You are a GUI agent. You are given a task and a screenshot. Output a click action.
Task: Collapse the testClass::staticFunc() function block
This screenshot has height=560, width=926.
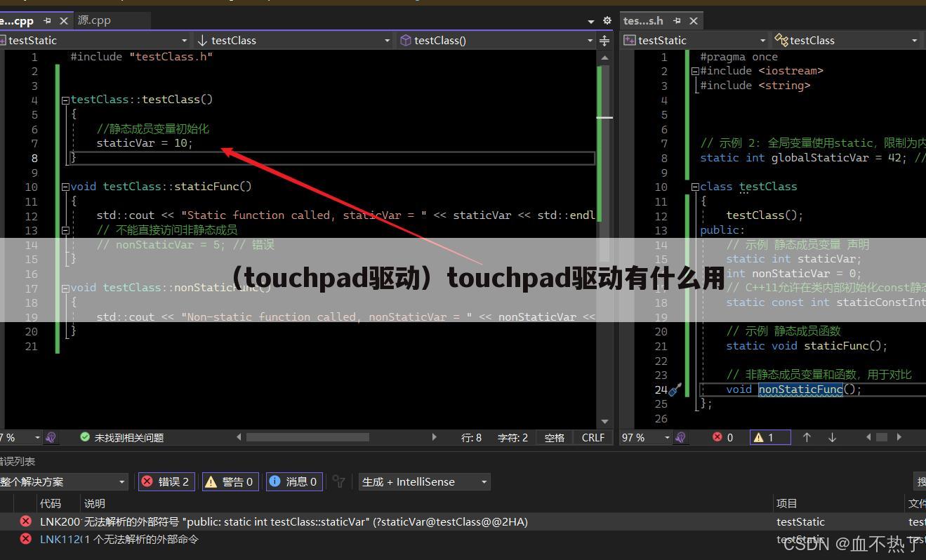65,187
